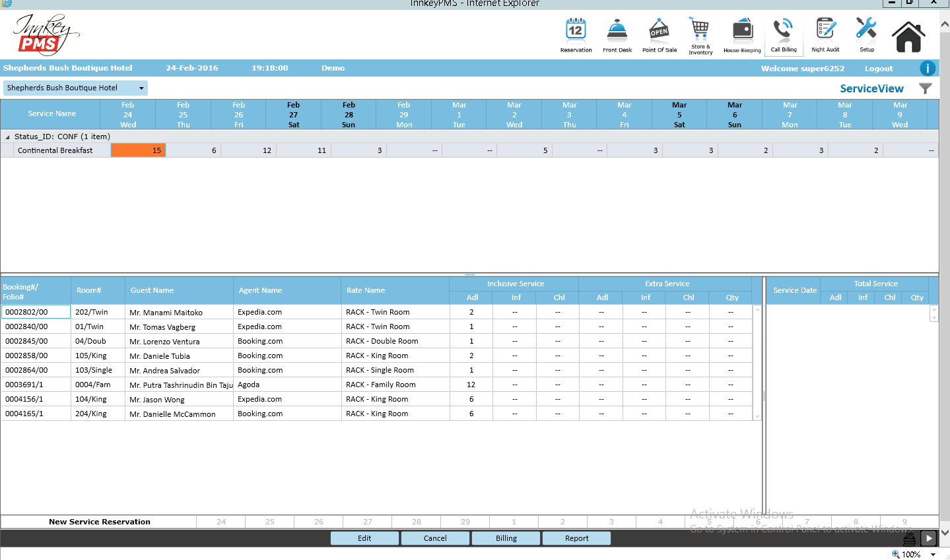Go to House-Keeping module
Image resolution: width=950 pixels, height=560 pixels.
(742, 35)
